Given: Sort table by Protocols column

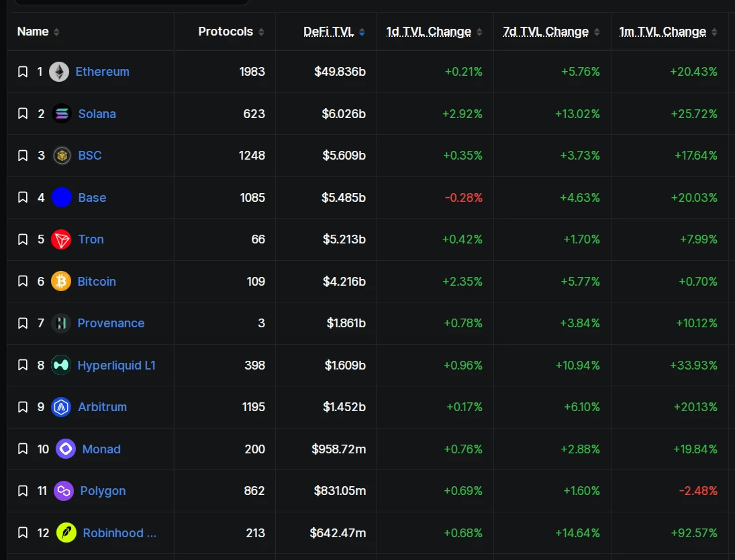Looking at the screenshot, I should click(231, 32).
